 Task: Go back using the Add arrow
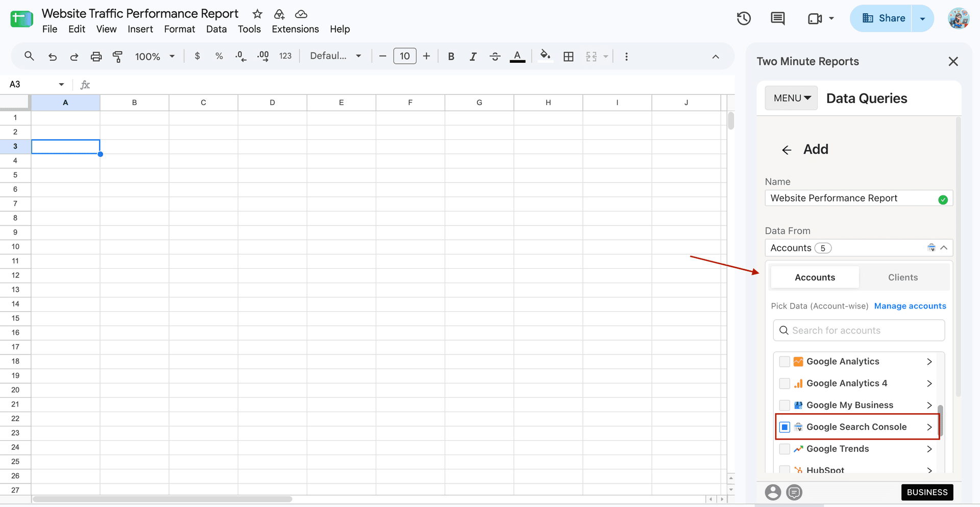(787, 150)
